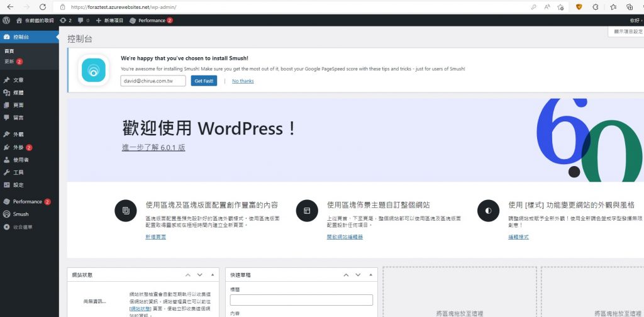Click the settings icon next to 設定

[x=6, y=185]
